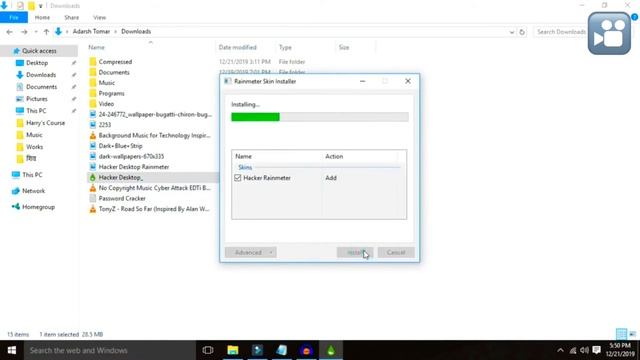
Task: Select Background Music for Technology audio file
Action: (x=154, y=136)
